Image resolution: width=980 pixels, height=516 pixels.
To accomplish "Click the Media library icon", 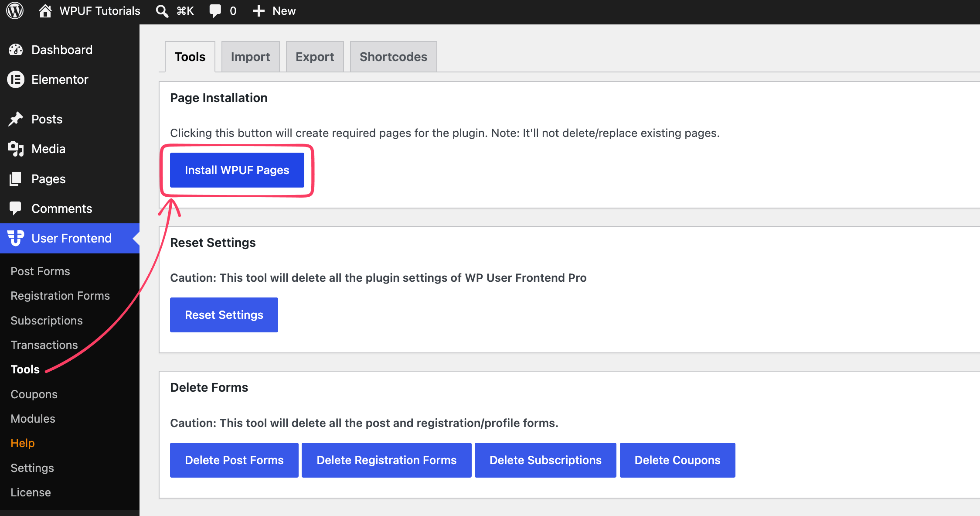I will coord(16,149).
